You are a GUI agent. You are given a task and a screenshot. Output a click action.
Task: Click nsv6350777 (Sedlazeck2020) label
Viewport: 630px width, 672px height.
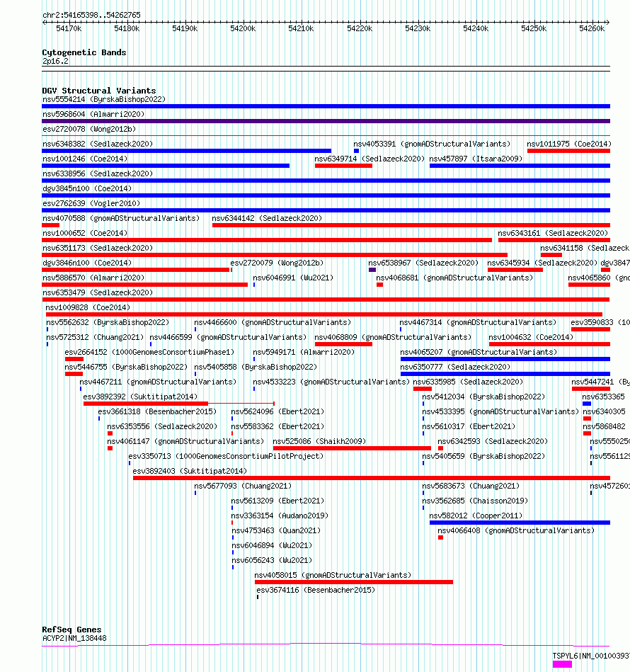(x=455, y=368)
